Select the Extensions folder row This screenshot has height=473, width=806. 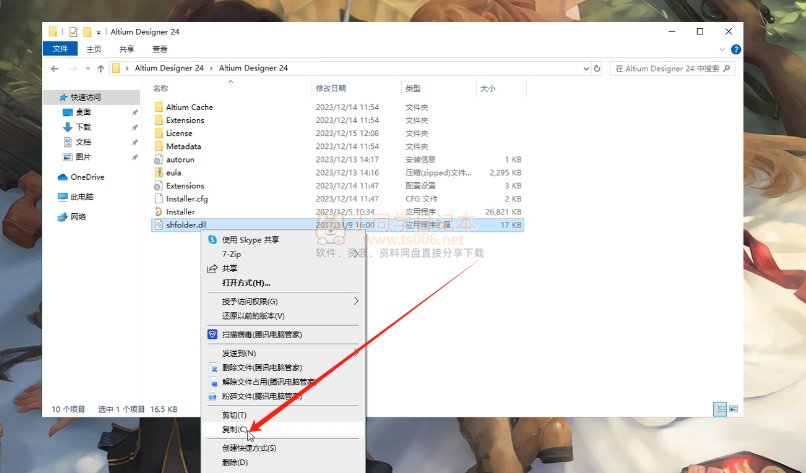tap(337, 120)
